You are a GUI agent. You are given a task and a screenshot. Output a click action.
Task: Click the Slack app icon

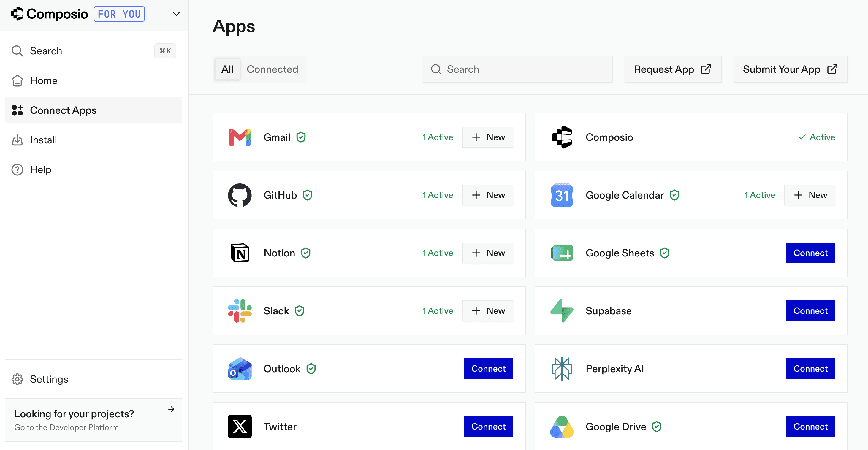(240, 311)
